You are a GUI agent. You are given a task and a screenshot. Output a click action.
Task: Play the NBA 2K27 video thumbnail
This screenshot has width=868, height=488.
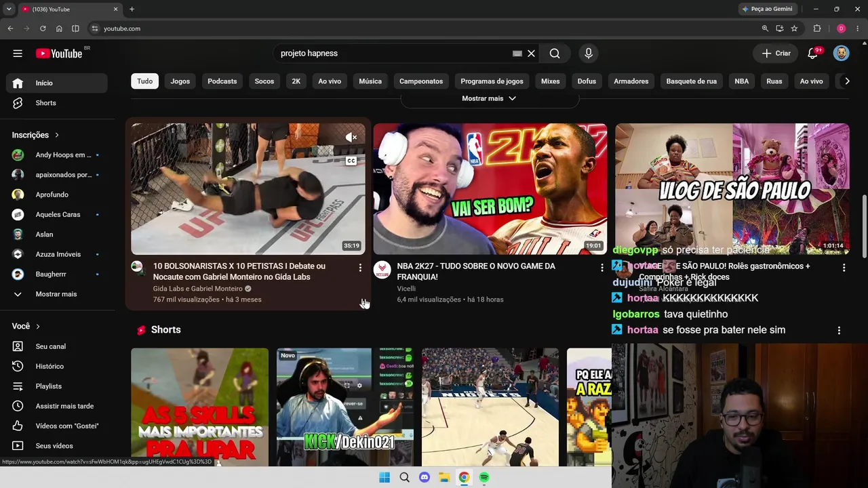click(490, 189)
